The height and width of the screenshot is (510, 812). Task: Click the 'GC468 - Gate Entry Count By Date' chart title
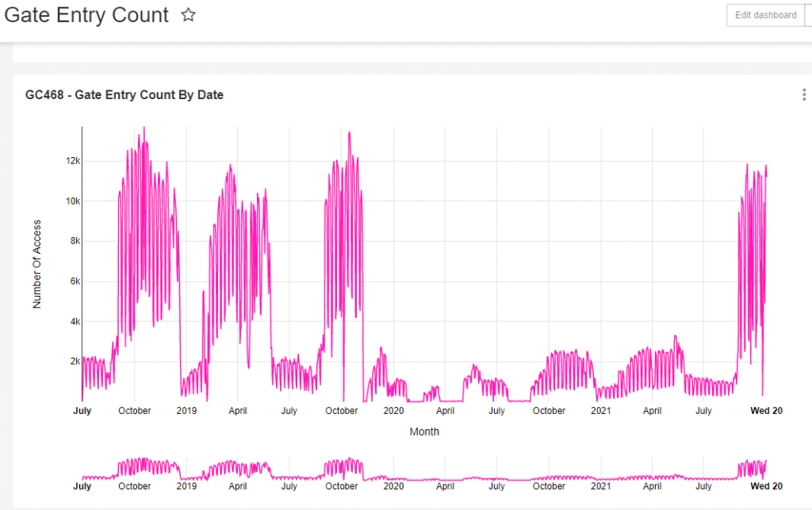click(124, 94)
